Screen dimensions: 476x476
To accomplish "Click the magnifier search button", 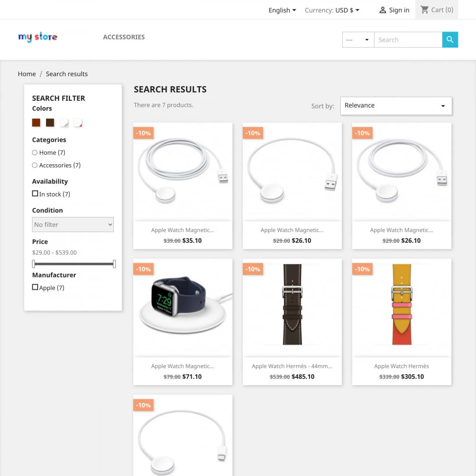I will tap(450, 40).
